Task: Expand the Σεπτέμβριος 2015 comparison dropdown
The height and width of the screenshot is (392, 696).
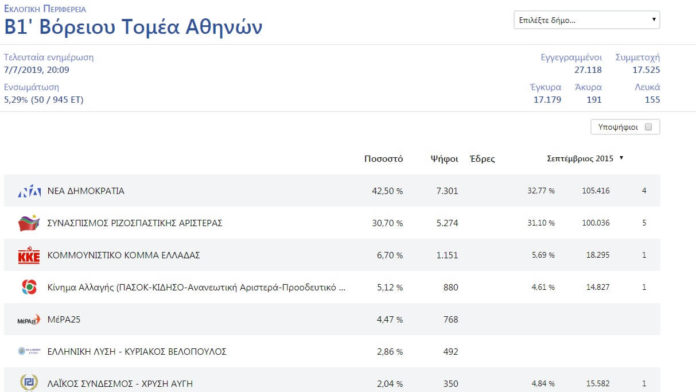Action: [585, 158]
